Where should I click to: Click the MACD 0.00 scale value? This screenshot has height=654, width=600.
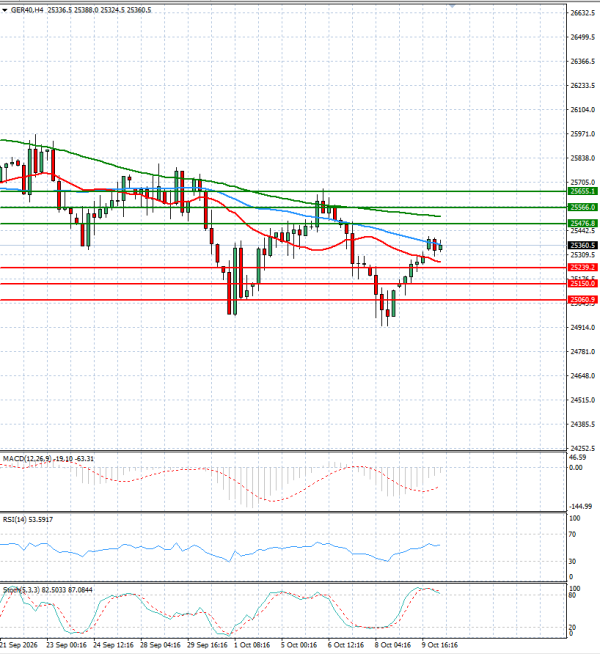(576, 468)
